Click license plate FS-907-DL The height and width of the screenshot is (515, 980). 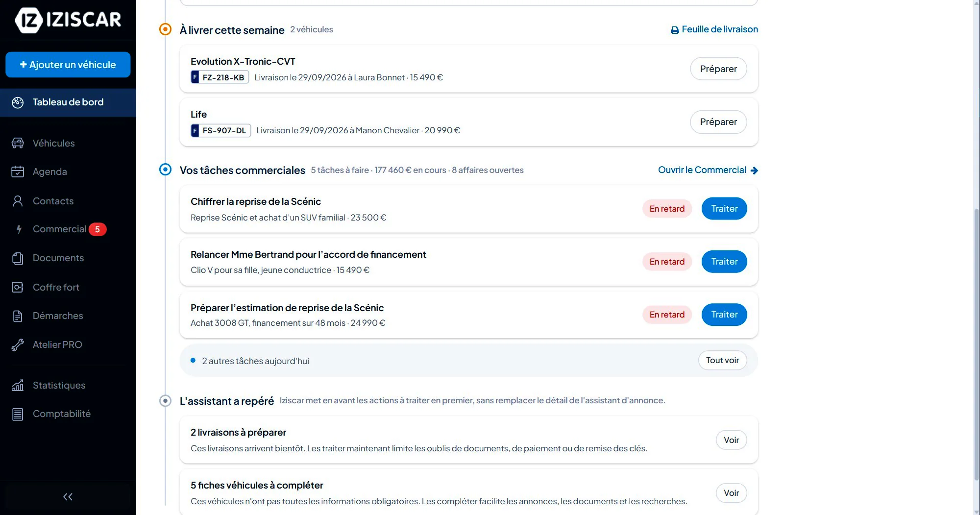pos(221,130)
